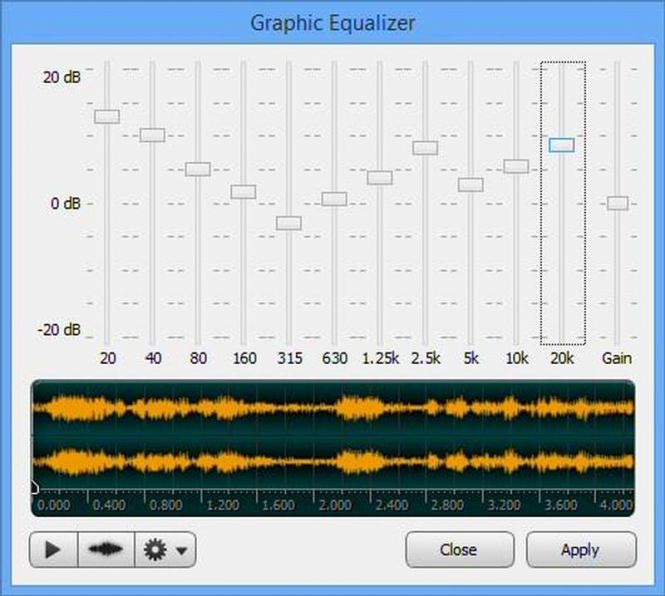Click the 1.25k band slider handle
665x596 pixels.
(380, 178)
